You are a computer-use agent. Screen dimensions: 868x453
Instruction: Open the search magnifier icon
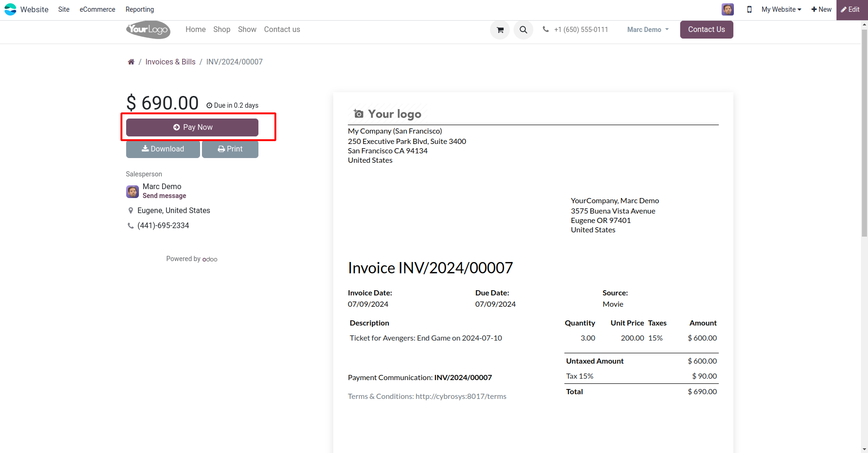click(523, 30)
